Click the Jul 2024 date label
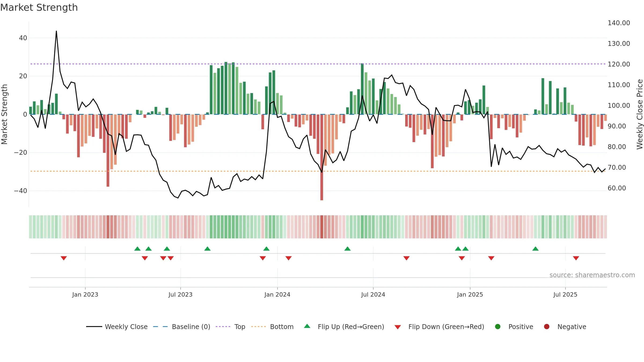 pos(373,294)
